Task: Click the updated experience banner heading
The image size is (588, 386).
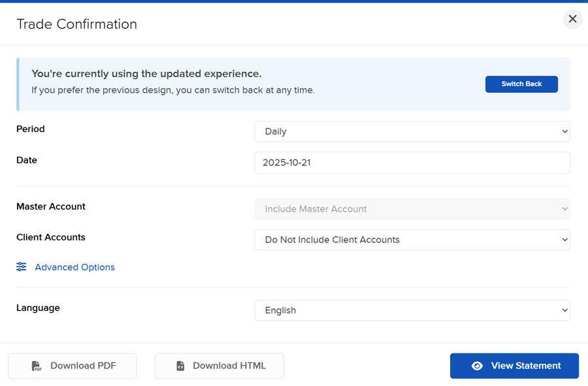Action: (146, 74)
